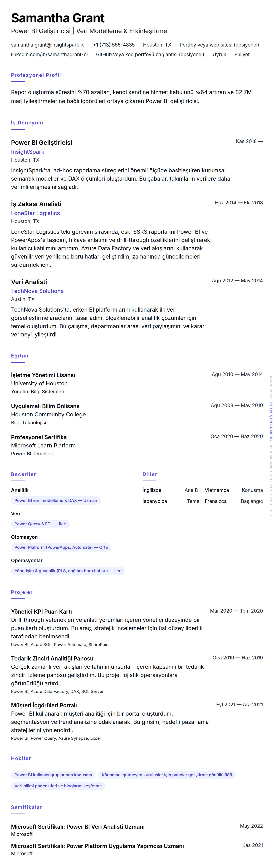The width and height of the screenshot is (274, 868).
Task: Click the LoneStar Logistics company name
Action: coord(35,213)
